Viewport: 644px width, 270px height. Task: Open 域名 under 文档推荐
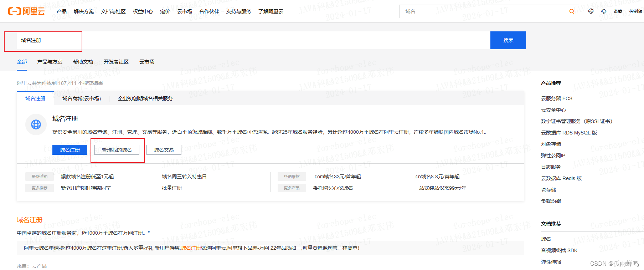546,239
